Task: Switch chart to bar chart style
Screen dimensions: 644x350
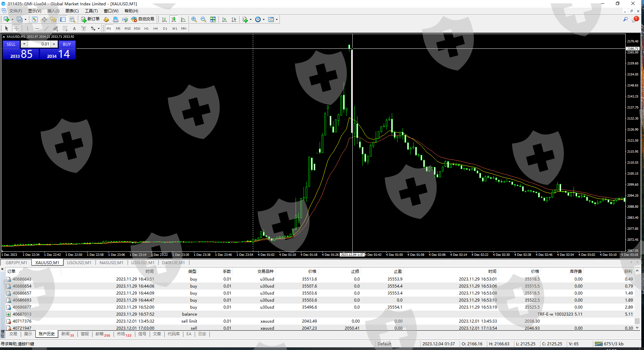Action: 164,19
